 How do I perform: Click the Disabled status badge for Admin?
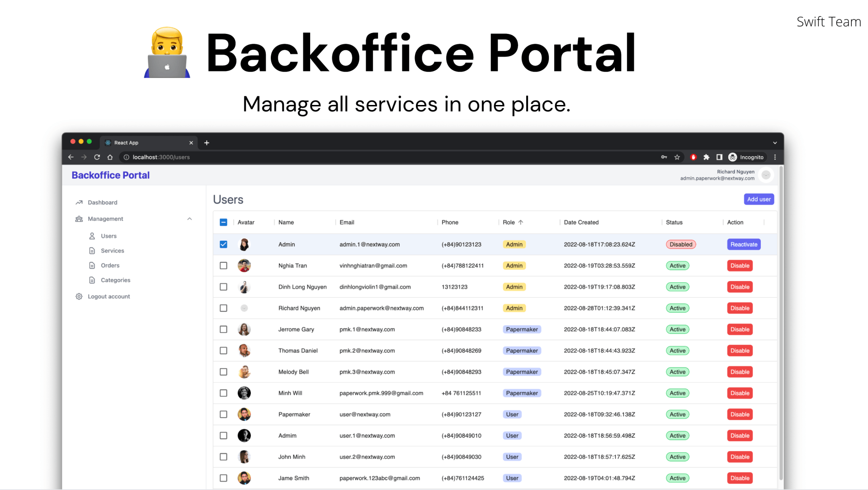coord(681,244)
